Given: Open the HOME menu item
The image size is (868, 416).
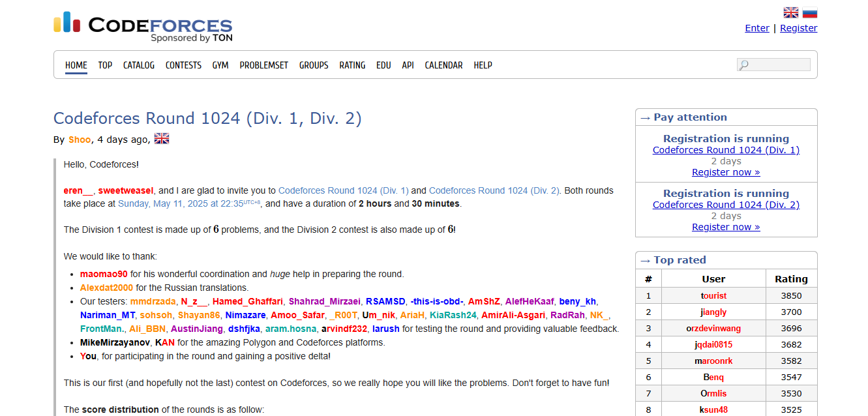Looking at the screenshot, I should point(76,65).
